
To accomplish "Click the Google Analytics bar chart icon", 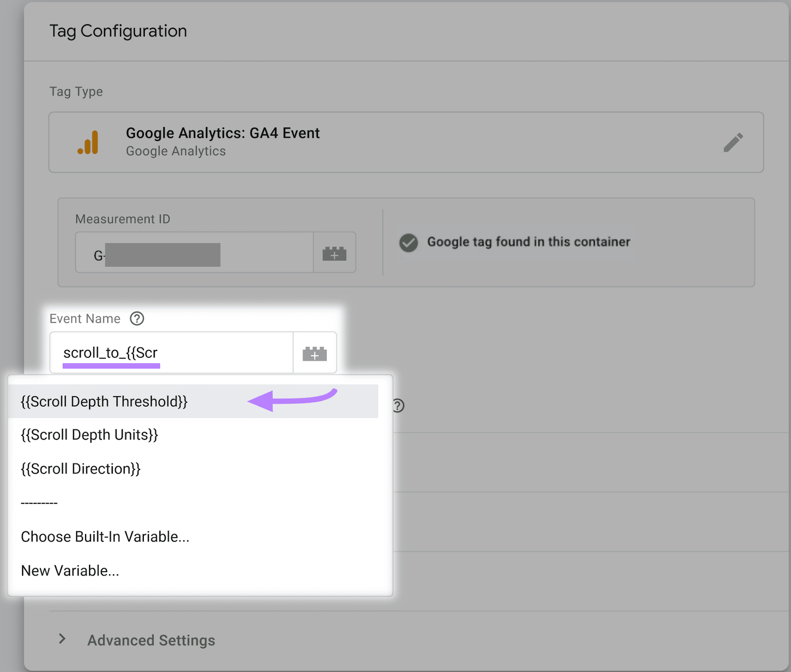I will pos(89,142).
